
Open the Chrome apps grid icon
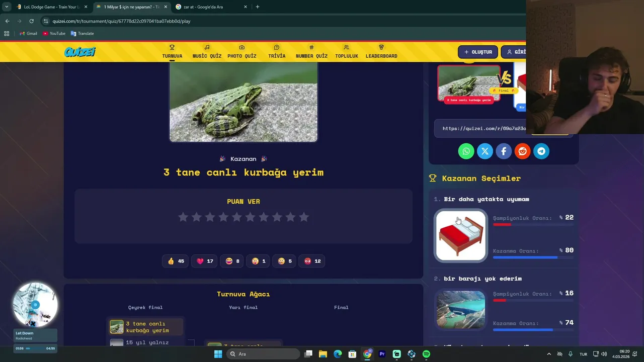click(7, 34)
